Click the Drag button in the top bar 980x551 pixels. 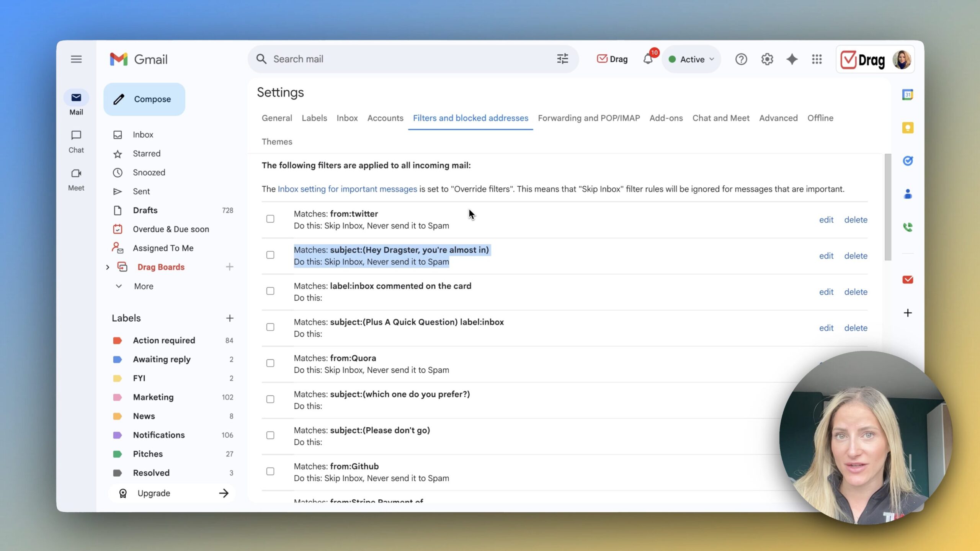612,59
